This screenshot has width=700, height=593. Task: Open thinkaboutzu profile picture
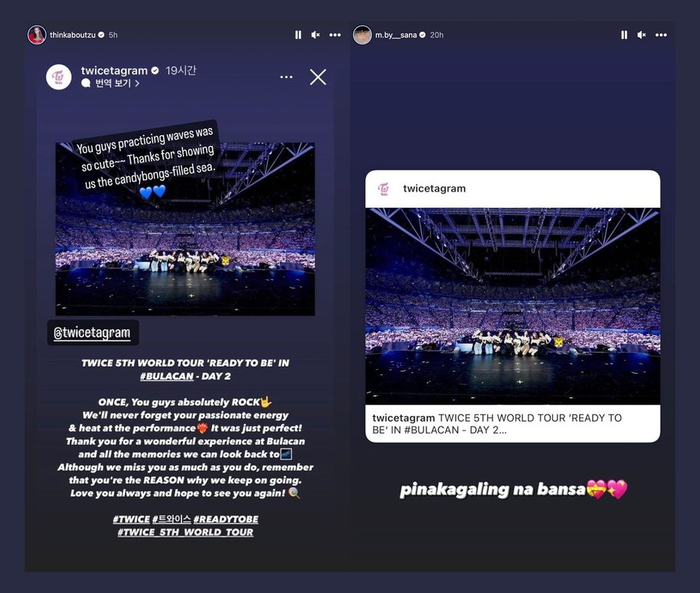37,35
